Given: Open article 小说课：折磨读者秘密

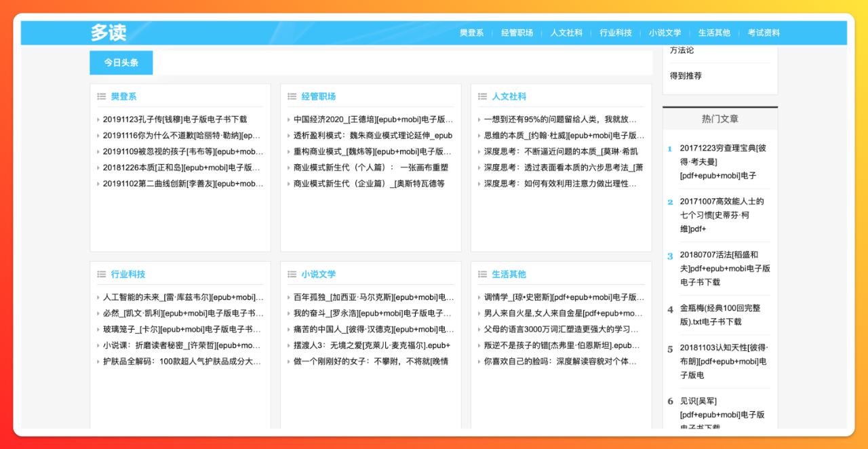Looking at the screenshot, I should (182, 345).
